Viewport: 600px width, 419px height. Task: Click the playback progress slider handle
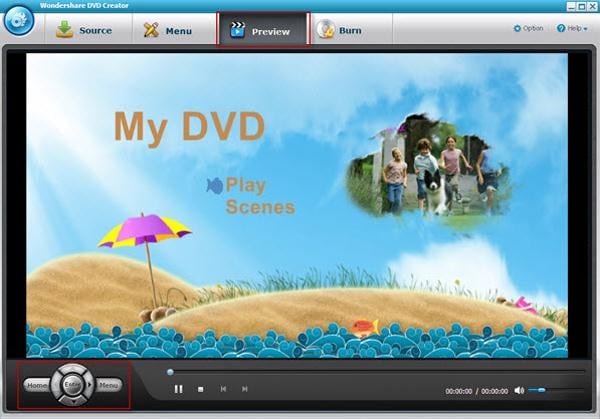[170, 372]
